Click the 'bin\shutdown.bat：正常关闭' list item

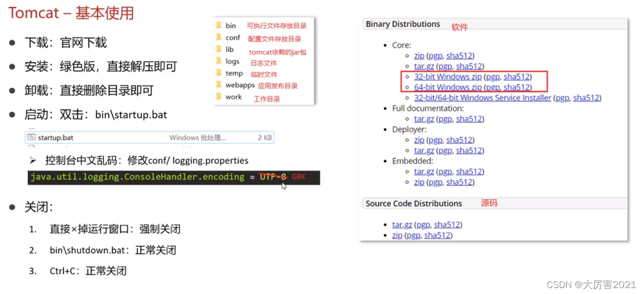click(x=113, y=250)
